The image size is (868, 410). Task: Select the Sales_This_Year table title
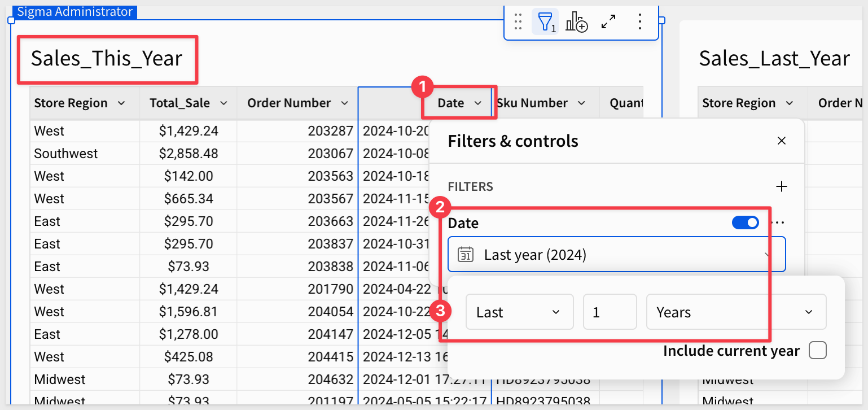[107, 59]
